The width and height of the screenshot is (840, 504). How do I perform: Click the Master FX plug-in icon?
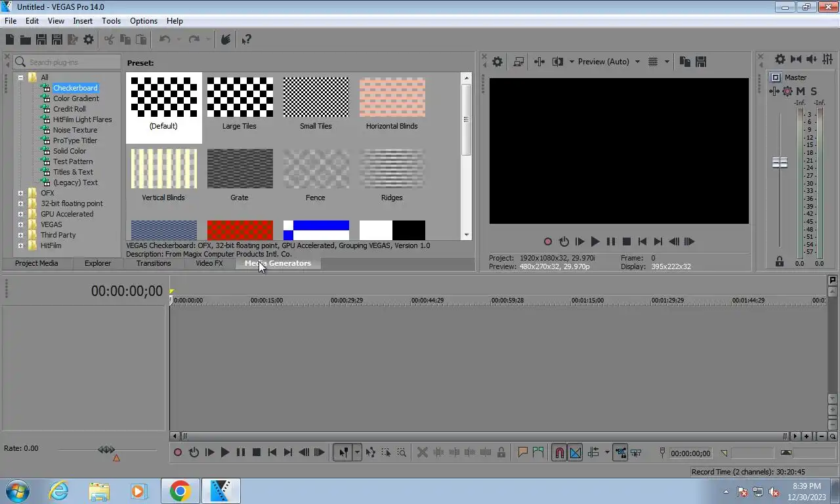click(774, 91)
